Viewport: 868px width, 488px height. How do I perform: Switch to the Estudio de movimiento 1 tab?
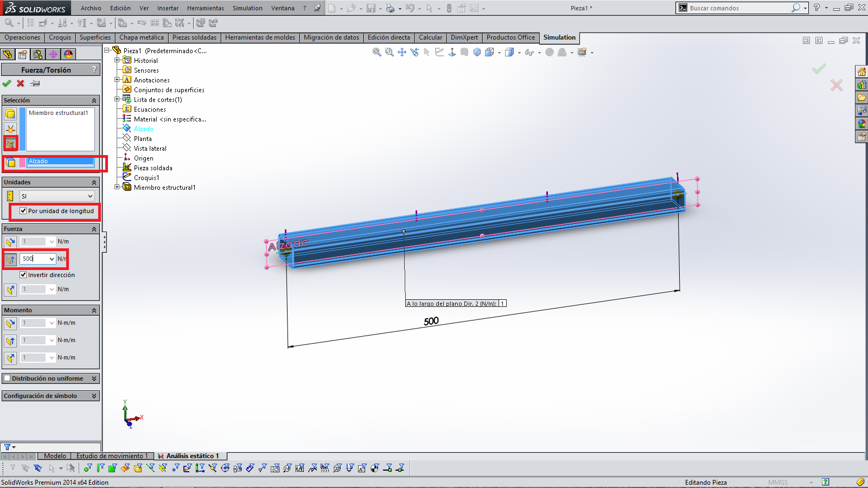click(112, 456)
